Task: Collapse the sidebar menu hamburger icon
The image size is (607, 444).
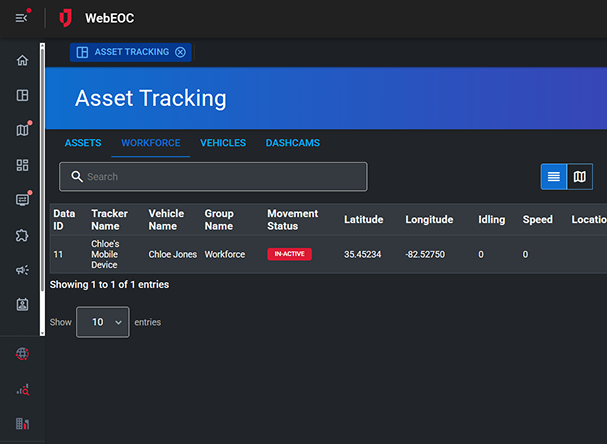Action: (21, 18)
